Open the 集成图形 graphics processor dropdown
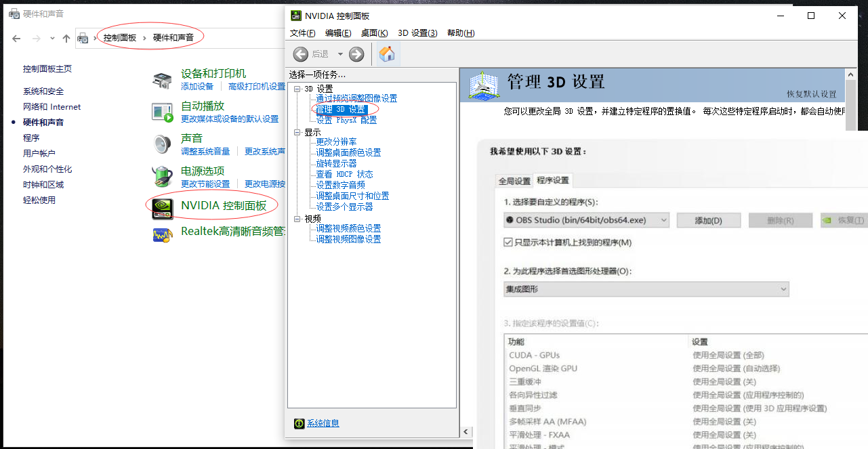Screen dimensions: 868x449 [646, 289]
